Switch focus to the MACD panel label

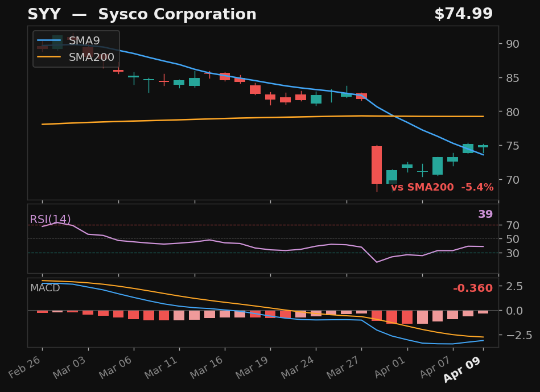coord(46,288)
